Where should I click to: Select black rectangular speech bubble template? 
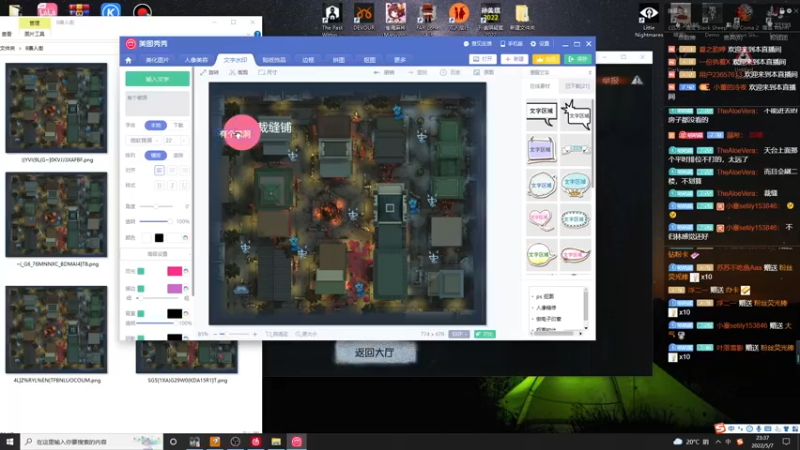(541, 113)
